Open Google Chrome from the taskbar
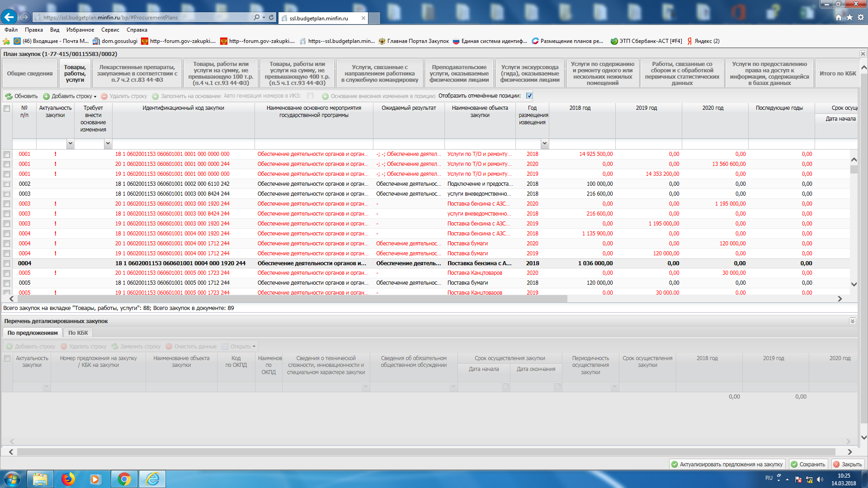868x488 pixels. pyautogui.click(x=124, y=479)
